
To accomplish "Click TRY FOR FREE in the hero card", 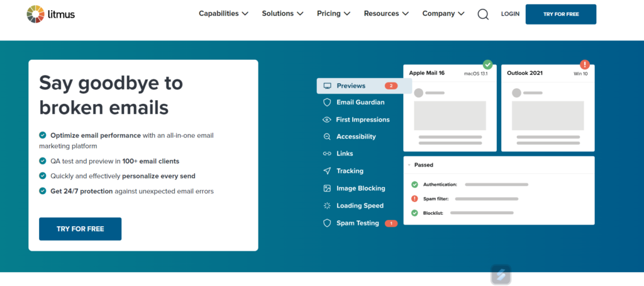I will 80,229.
